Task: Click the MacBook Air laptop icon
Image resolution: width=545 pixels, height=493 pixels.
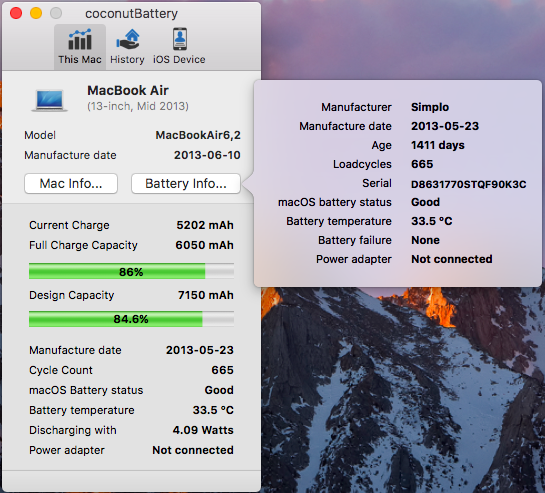Action: pos(50,100)
